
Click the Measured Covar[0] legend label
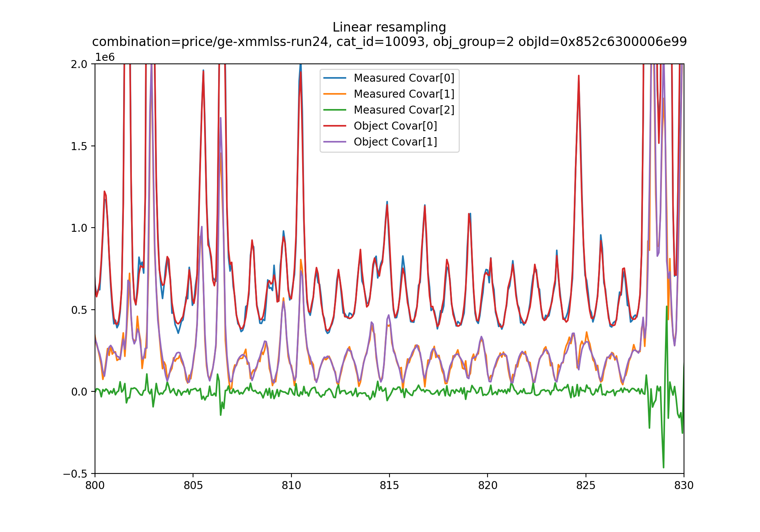[404, 78]
